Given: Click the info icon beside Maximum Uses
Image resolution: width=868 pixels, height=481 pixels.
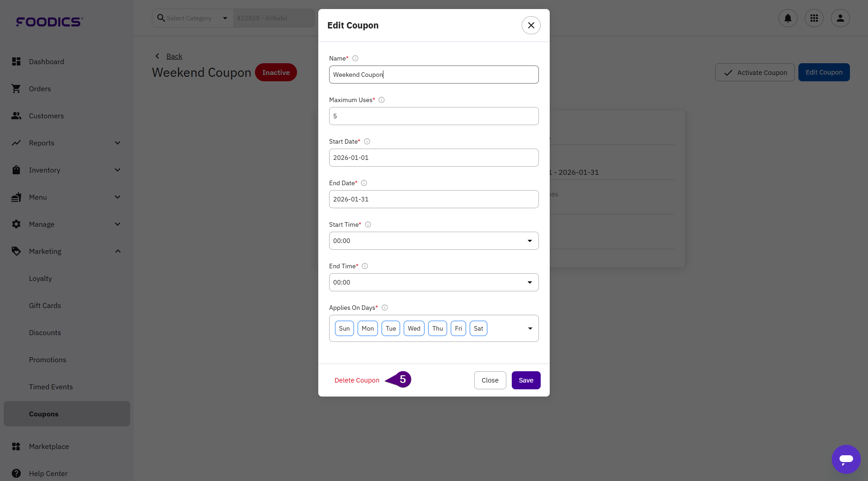Looking at the screenshot, I should [382, 100].
